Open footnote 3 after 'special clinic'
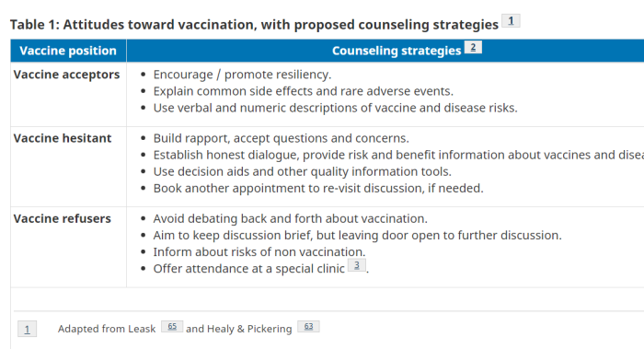The width and height of the screenshot is (644, 349). (x=357, y=265)
